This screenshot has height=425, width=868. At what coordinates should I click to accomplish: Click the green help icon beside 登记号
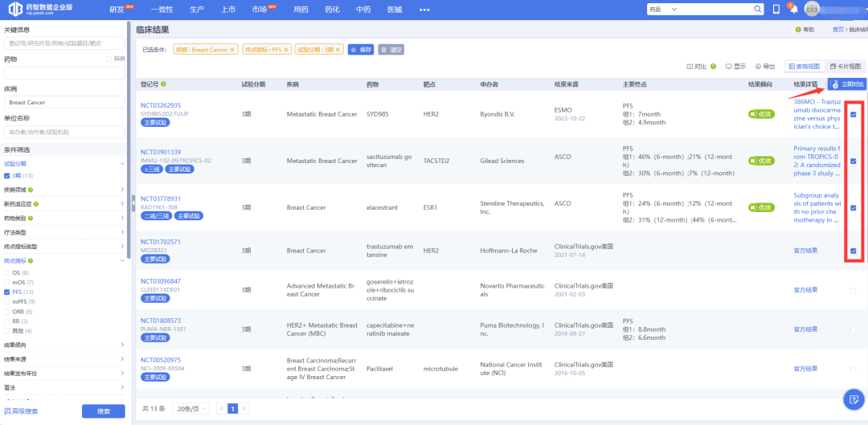coord(164,84)
